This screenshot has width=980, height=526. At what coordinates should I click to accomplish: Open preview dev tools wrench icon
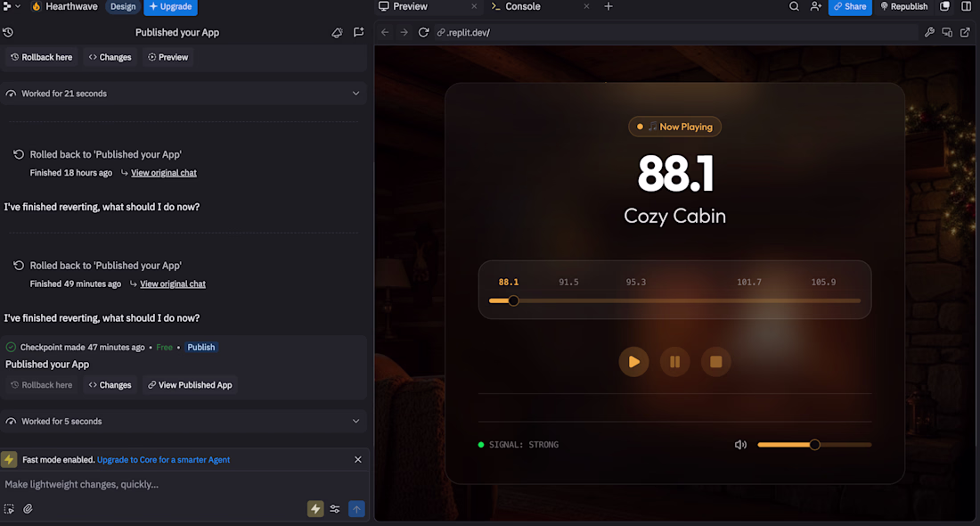coord(929,32)
